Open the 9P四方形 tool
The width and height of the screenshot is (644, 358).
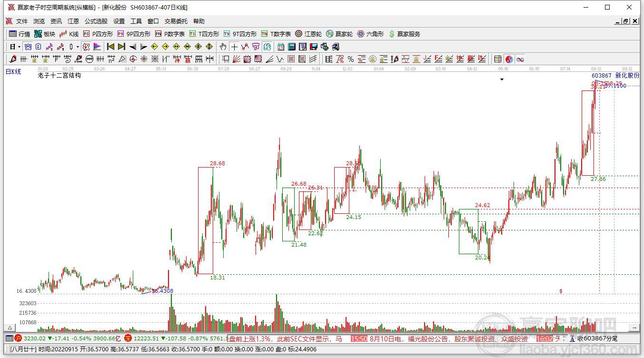click(134, 34)
